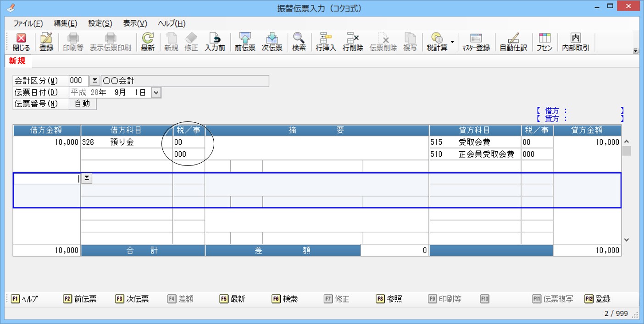
Task: Open the 前伝票 previous slip icon
Action: [x=245, y=42]
